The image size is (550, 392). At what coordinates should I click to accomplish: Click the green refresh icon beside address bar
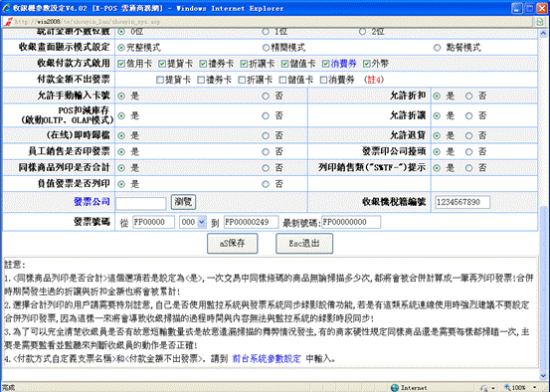(540, 22)
